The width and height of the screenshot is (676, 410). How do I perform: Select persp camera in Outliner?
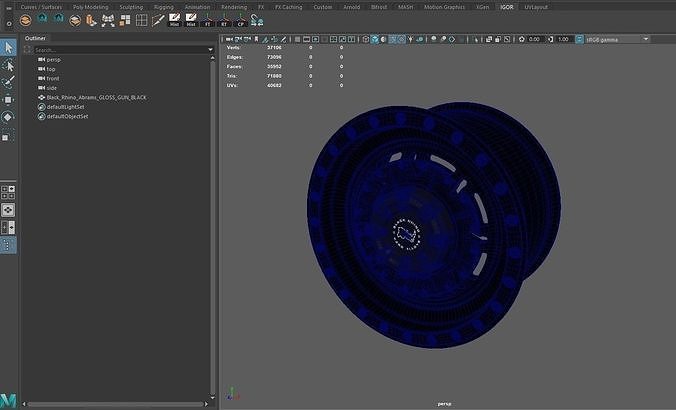pos(53,59)
